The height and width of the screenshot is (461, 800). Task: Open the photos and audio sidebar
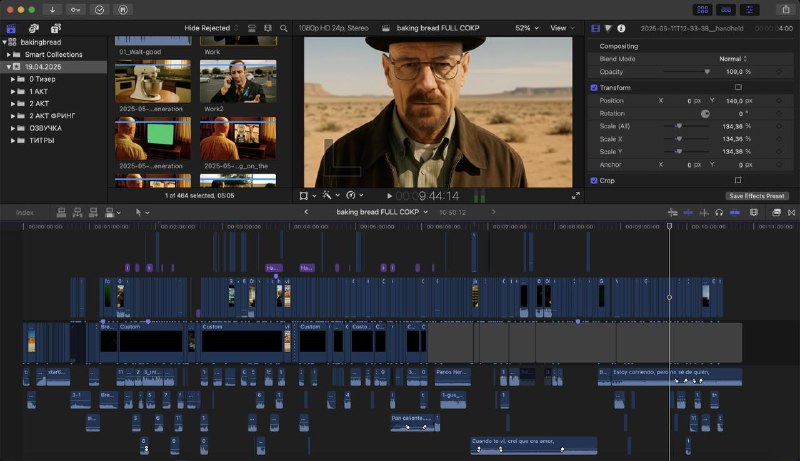(x=34, y=29)
